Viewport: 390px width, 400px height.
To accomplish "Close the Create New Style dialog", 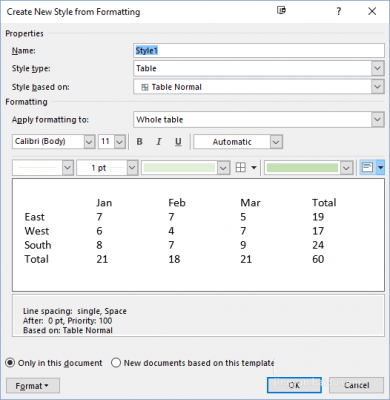I will tap(372, 12).
